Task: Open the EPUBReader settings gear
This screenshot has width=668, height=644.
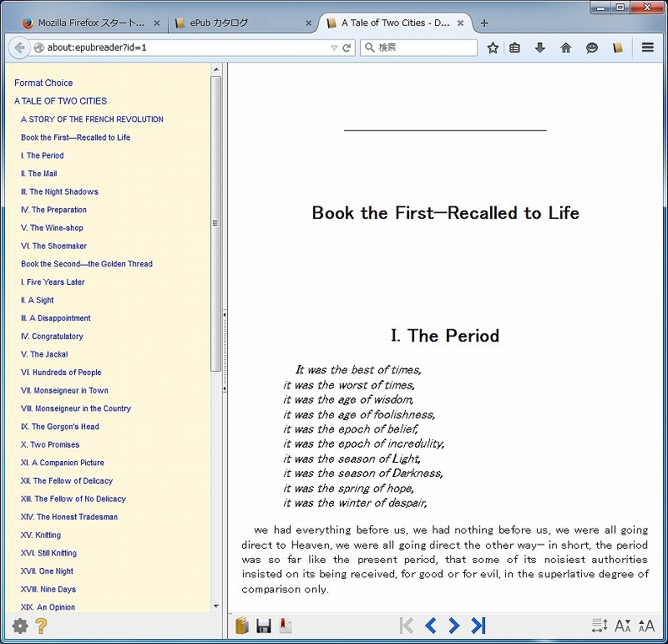Action: coord(20,626)
